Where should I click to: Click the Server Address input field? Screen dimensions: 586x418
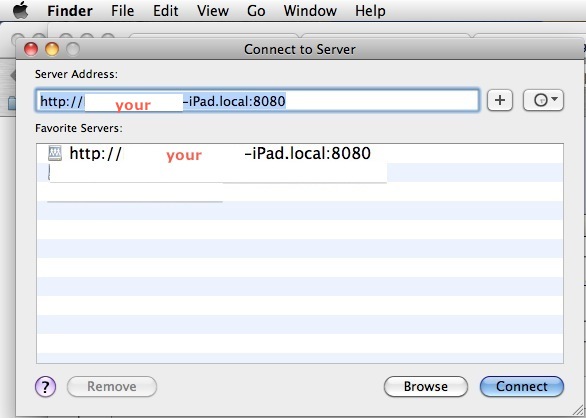click(x=257, y=100)
